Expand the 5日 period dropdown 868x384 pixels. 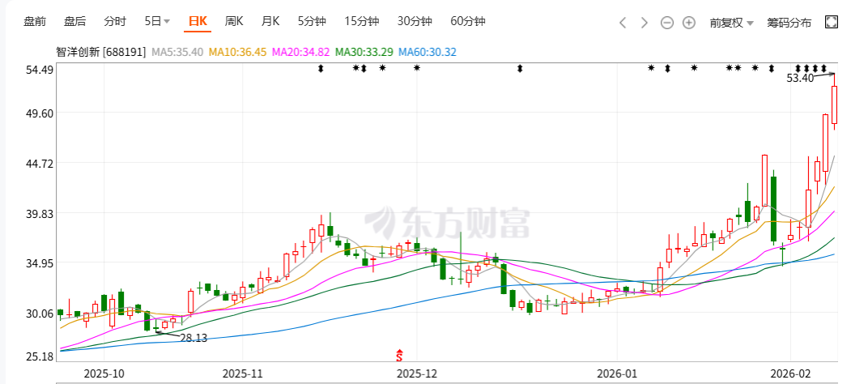click(157, 22)
